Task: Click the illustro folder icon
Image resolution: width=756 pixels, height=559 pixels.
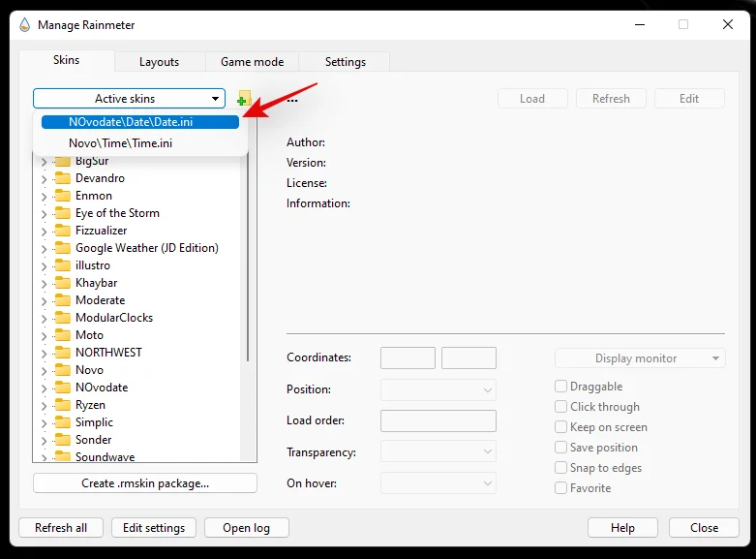Action: coord(63,265)
